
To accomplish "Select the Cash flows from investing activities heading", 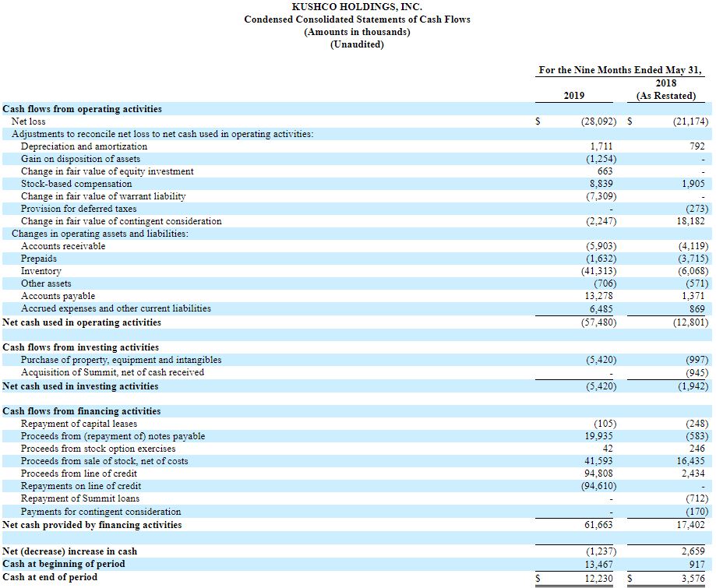I will pyautogui.click(x=80, y=347).
